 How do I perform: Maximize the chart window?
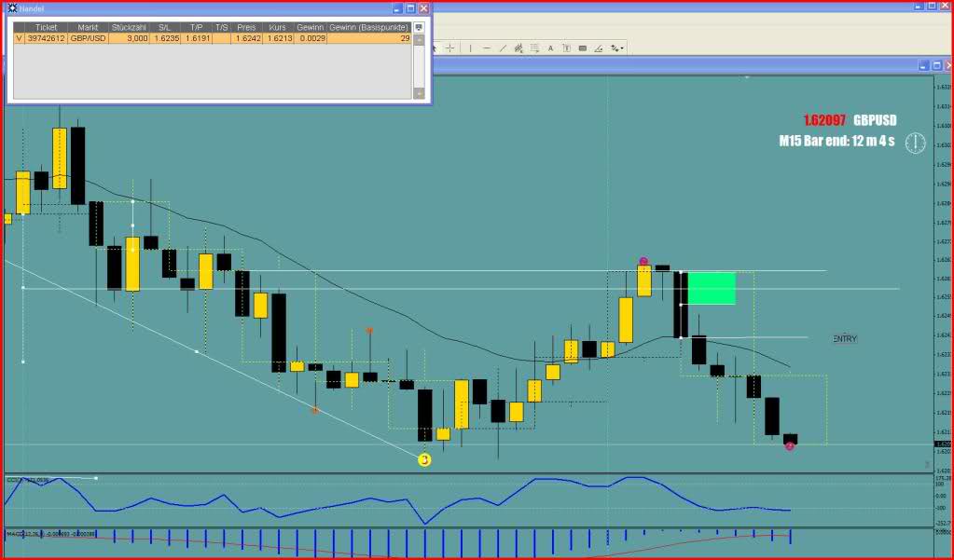point(937,65)
